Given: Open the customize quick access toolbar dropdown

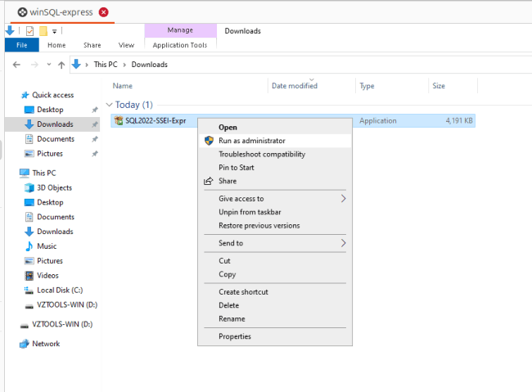Looking at the screenshot, I should pyautogui.click(x=54, y=32).
